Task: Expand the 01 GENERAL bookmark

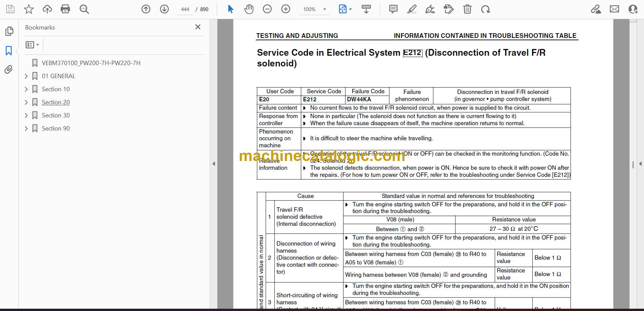Action: coord(26,76)
